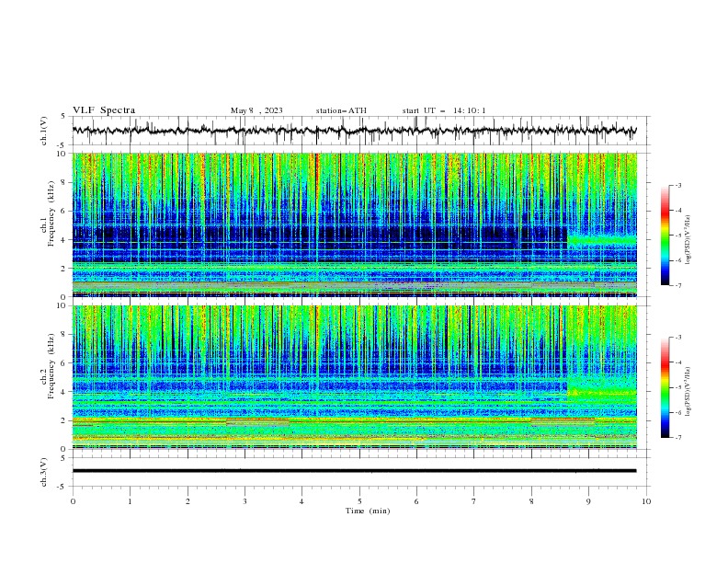
Task: Click the "VLF Spectra" title text
Action: [104, 110]
